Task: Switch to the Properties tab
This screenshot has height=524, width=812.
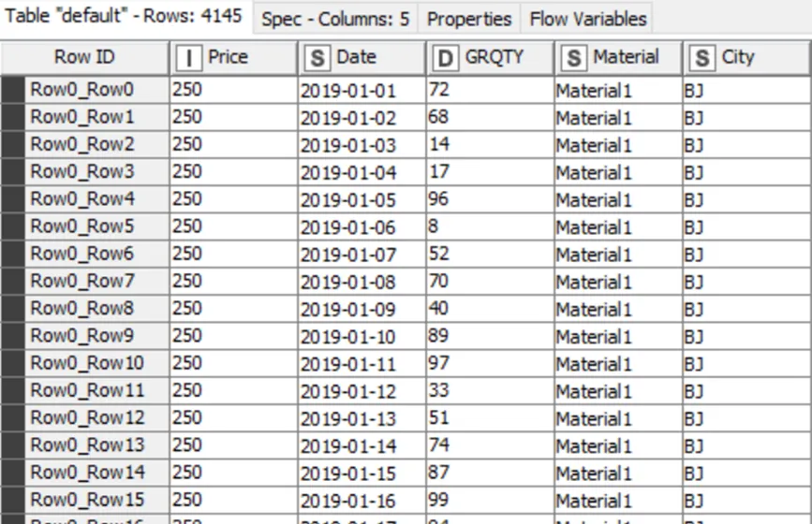Action: click(469, 19)
